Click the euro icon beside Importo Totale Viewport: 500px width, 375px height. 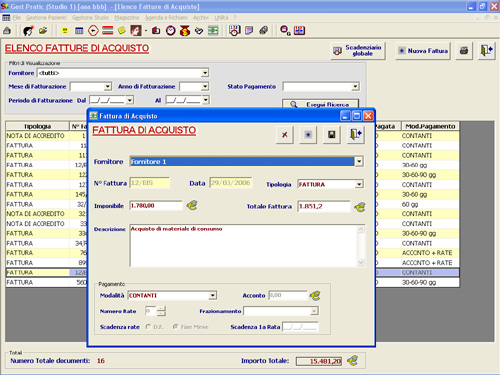click(x=352, y=361)
